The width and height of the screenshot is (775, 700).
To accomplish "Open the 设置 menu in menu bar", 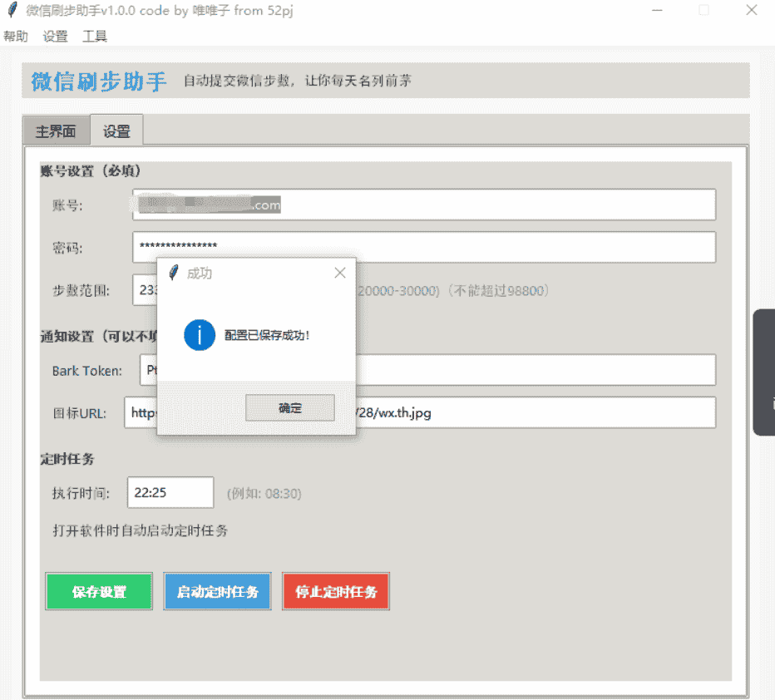I will 55,36.
